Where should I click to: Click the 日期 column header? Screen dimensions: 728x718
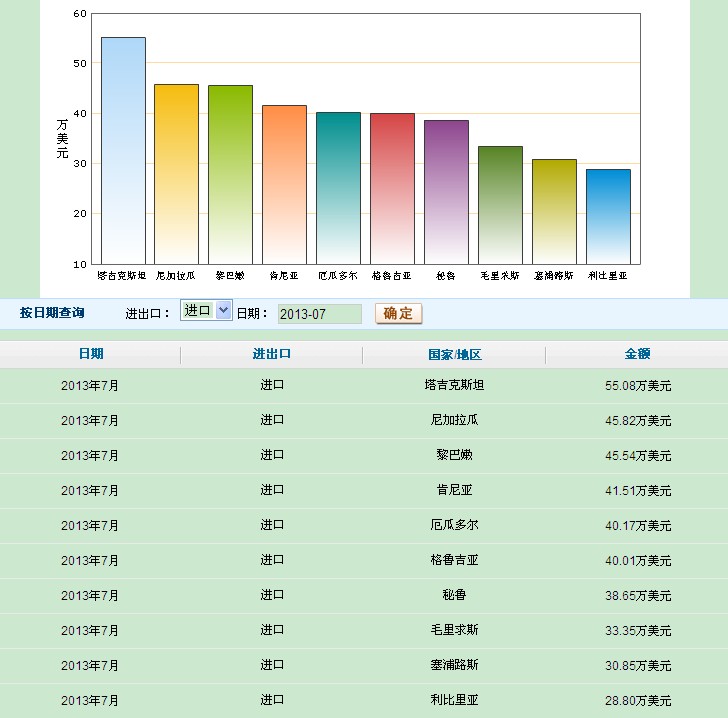point(90,354)
